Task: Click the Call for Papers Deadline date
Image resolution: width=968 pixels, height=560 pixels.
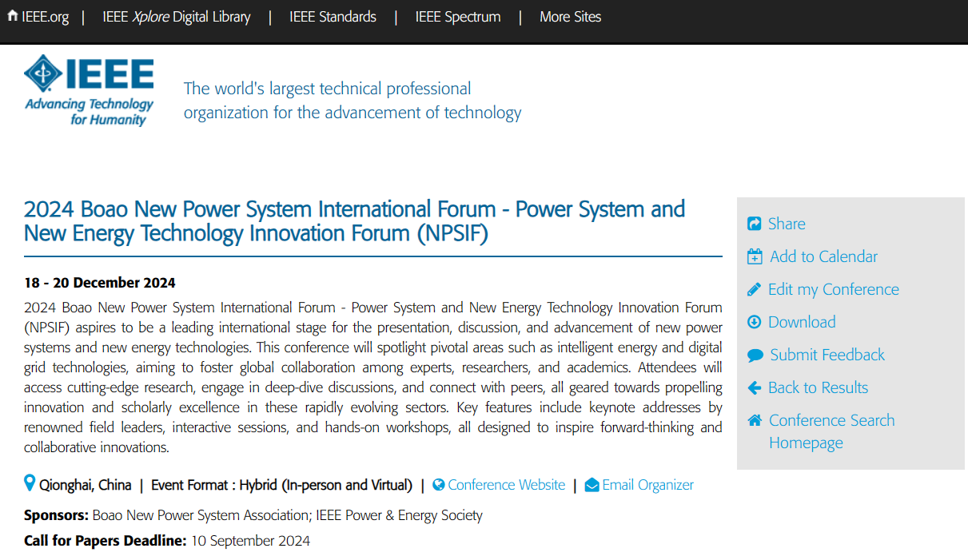Action: [250, 541]
